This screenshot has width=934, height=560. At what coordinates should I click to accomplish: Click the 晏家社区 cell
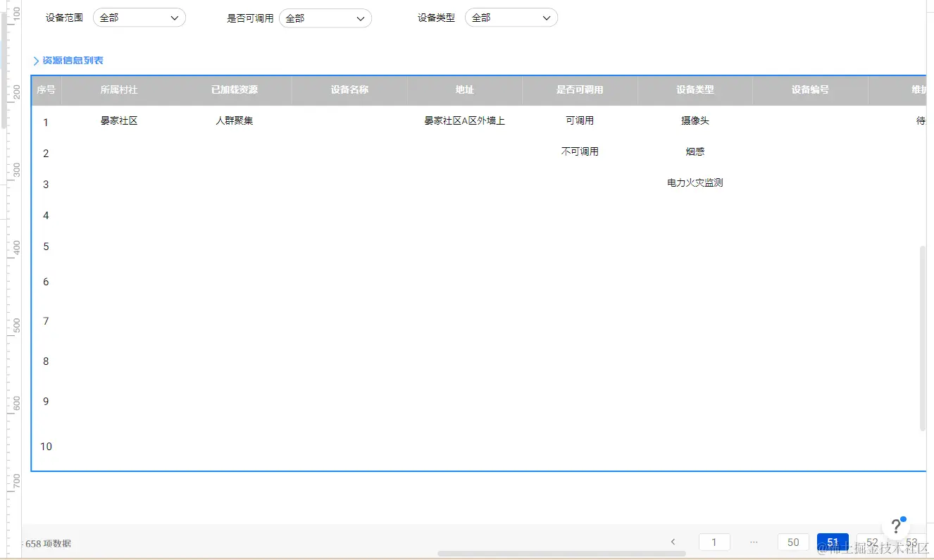click(119, 121)
